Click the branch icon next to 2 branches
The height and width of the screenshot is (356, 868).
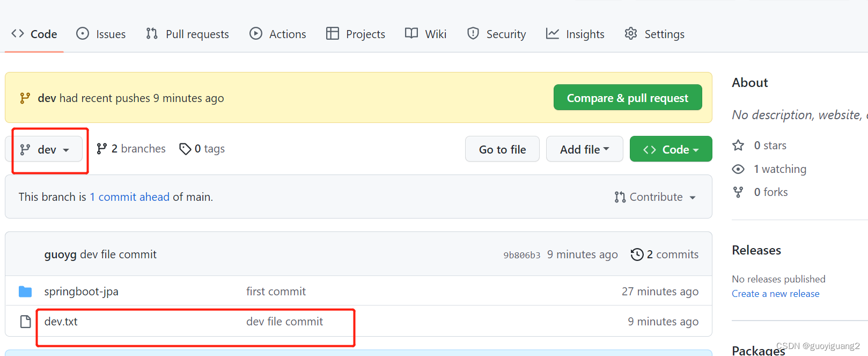101,149
